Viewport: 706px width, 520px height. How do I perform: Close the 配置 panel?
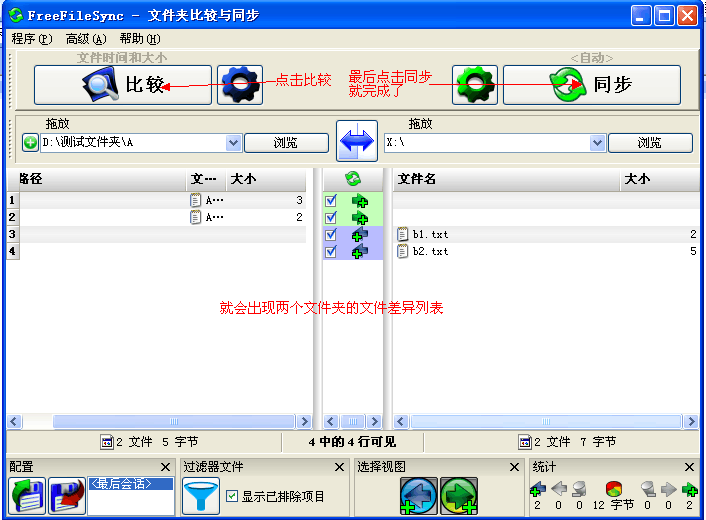pos(165,467)
